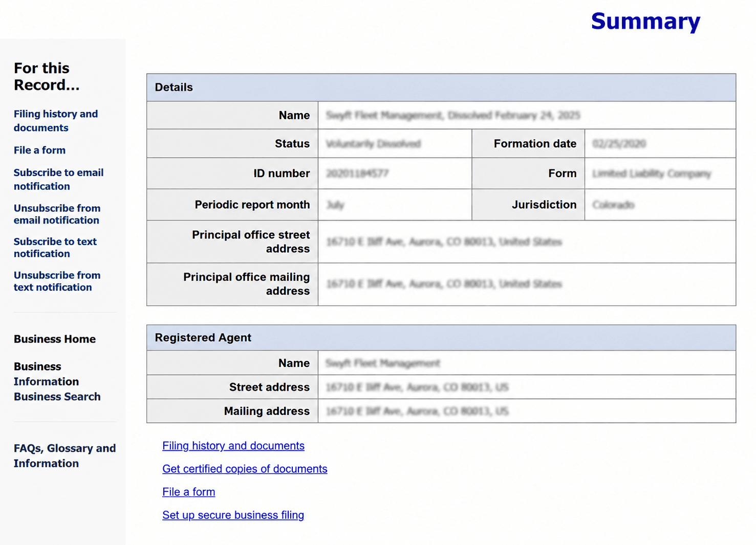
Task: Click the ID number label
Action: (x=282, y=173)
